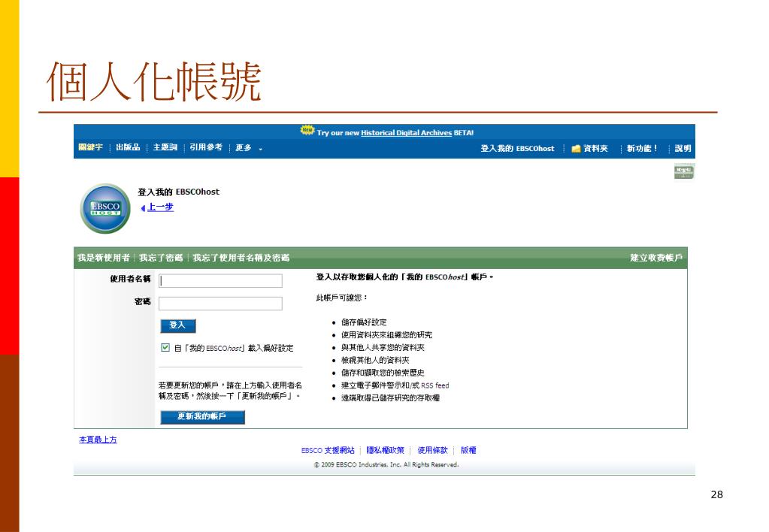Open 使用條款 footer link
This screenshot has height=532, width=769.
432,450
